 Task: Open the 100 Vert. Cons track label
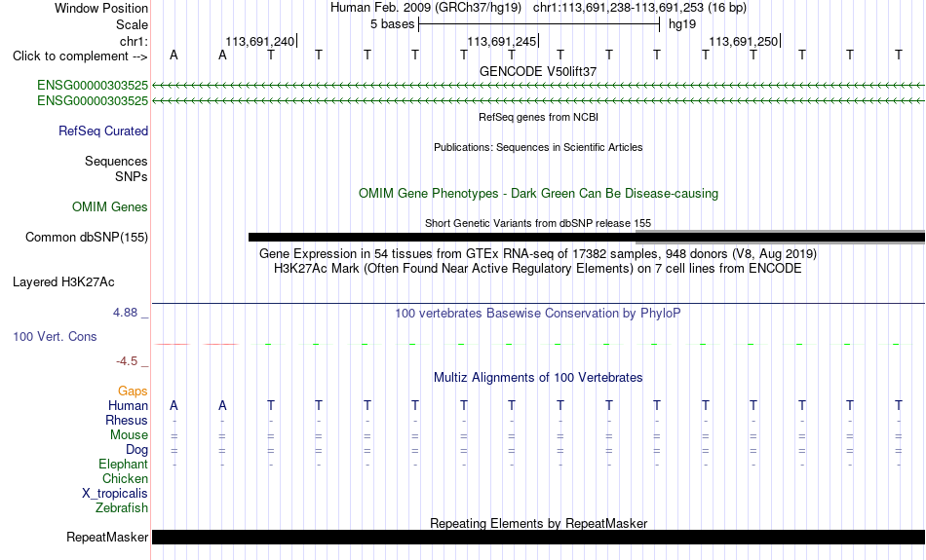[x=55, y=336]
